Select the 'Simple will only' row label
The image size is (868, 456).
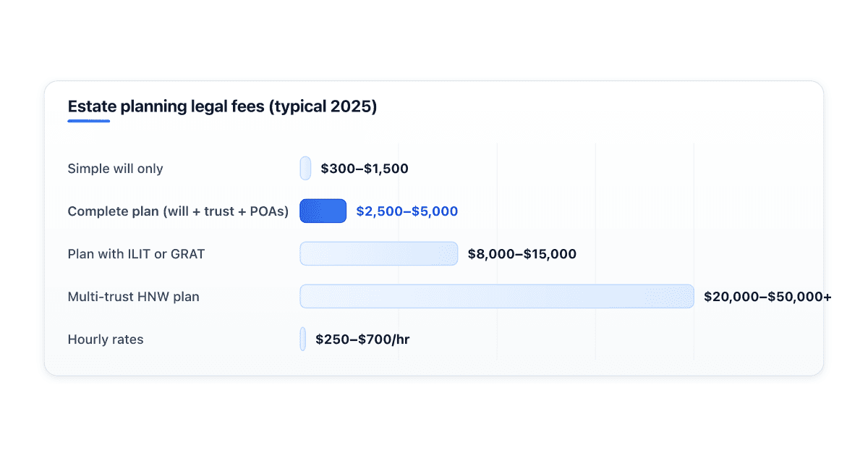coord(115,169)
